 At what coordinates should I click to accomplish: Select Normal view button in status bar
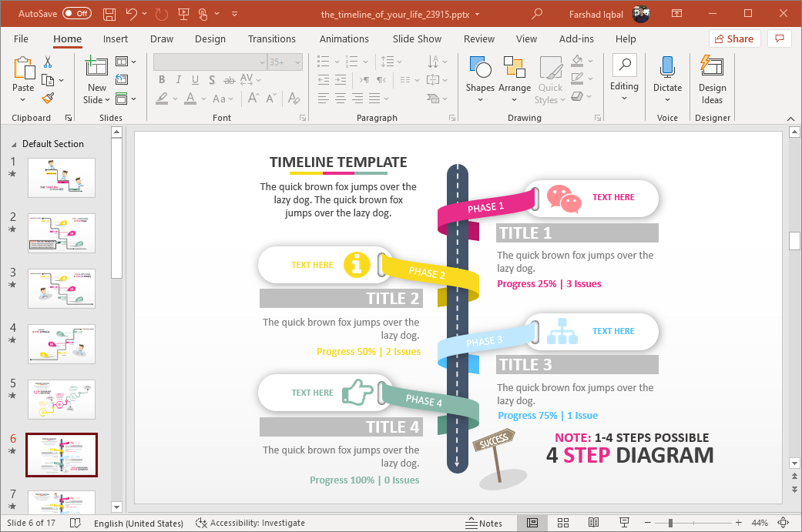532,523
